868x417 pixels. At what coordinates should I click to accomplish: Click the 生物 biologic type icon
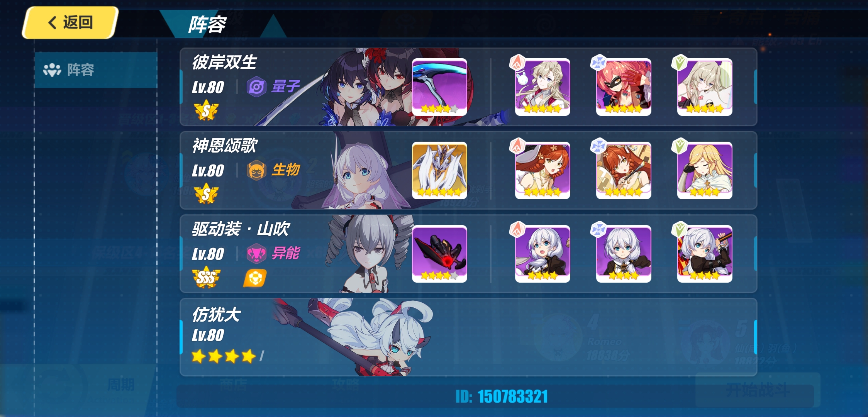click(256, 170)
